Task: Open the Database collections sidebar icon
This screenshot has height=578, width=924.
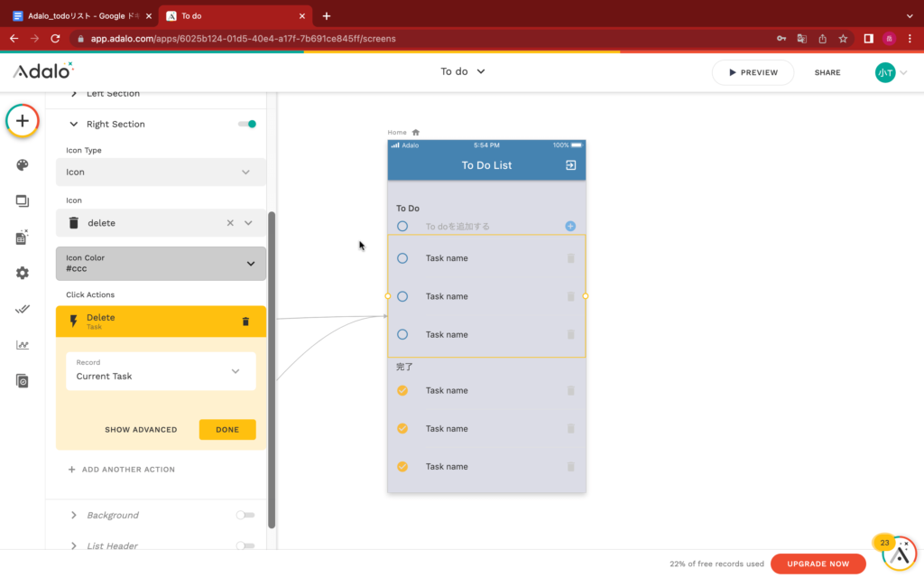Action: tap(23, 238)
